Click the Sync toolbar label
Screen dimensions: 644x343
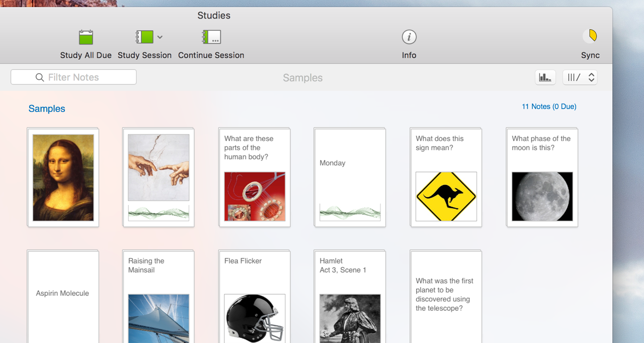click(x=590, y=55)
